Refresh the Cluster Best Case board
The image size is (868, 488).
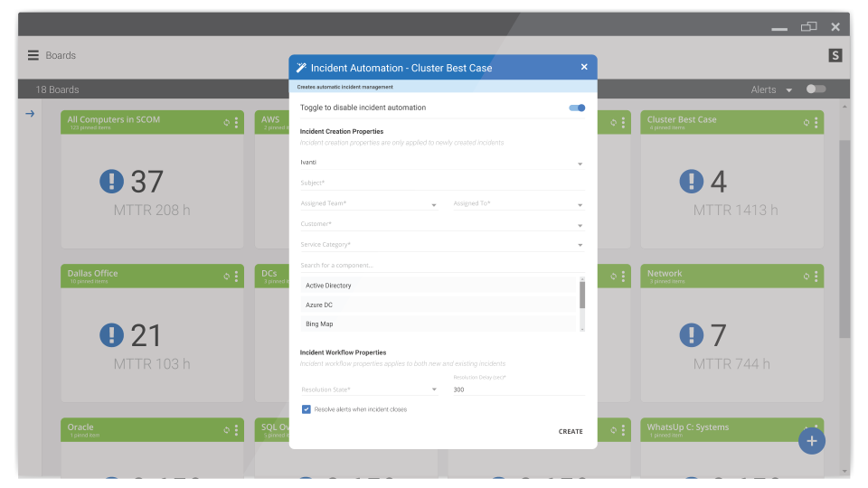(x=806, y=122)
